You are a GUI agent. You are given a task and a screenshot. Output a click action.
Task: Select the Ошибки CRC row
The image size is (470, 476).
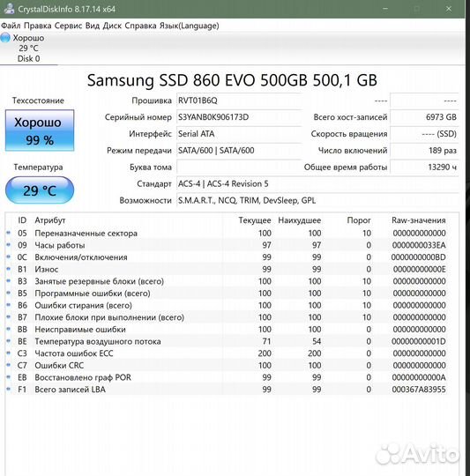pyautogui.click(x=228, y=366)
